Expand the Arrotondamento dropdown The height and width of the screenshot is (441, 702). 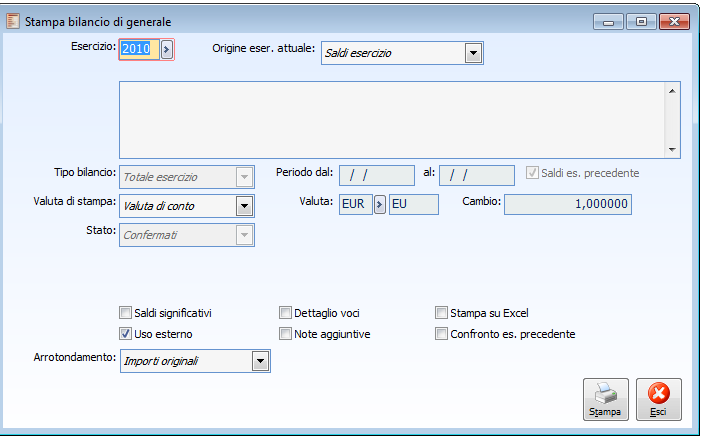261,361
